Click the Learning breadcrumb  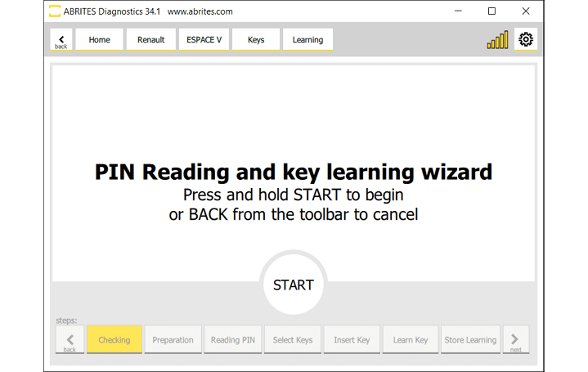[307, 39]
